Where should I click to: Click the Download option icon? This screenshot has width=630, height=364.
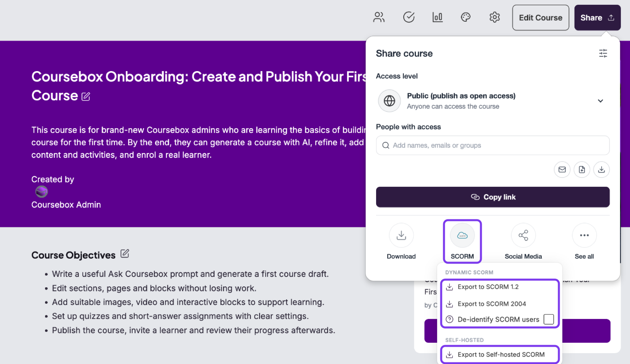click(401, 235)
